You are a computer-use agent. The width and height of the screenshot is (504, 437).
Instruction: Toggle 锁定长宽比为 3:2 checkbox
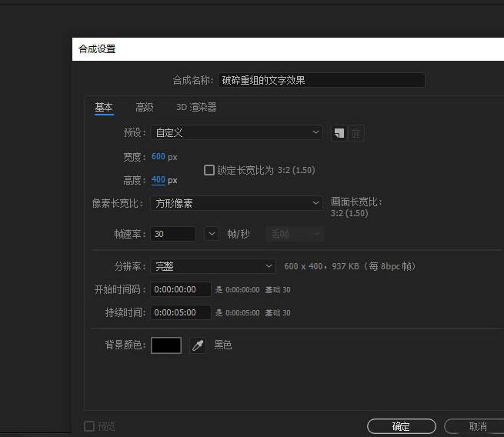tap(209, 170)
